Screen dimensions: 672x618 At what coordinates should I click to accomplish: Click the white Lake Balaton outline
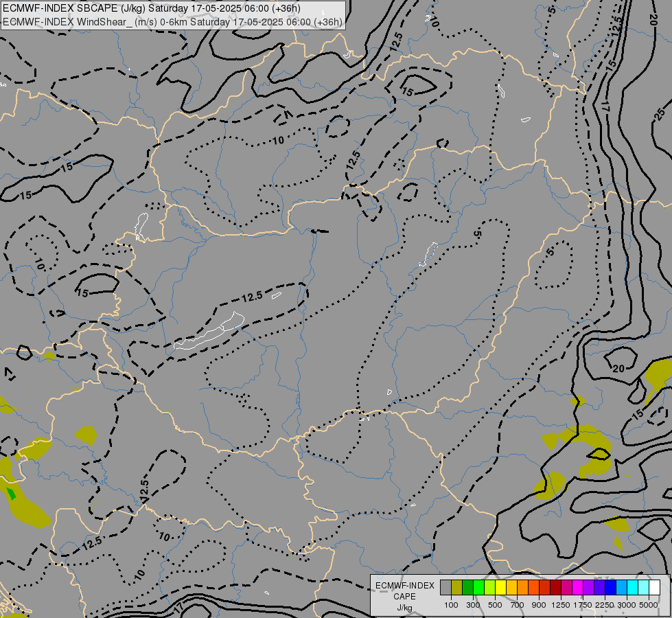pos(209,331)
